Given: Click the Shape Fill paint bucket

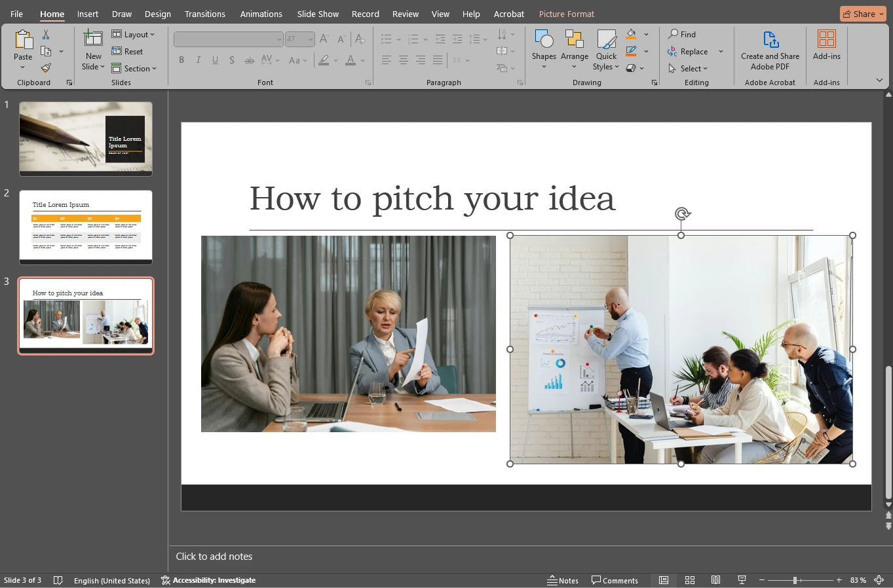Looking at the screenshot, I should click(632, 34).
